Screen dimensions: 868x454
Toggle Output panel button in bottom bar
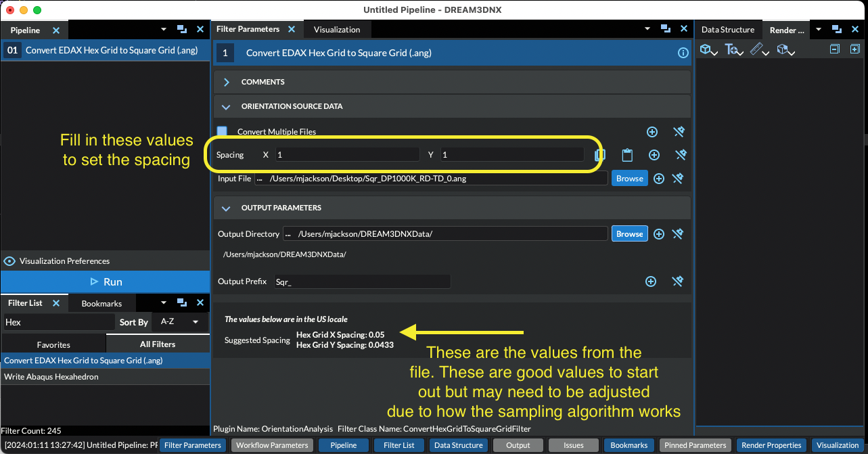(x=518, y=445)
